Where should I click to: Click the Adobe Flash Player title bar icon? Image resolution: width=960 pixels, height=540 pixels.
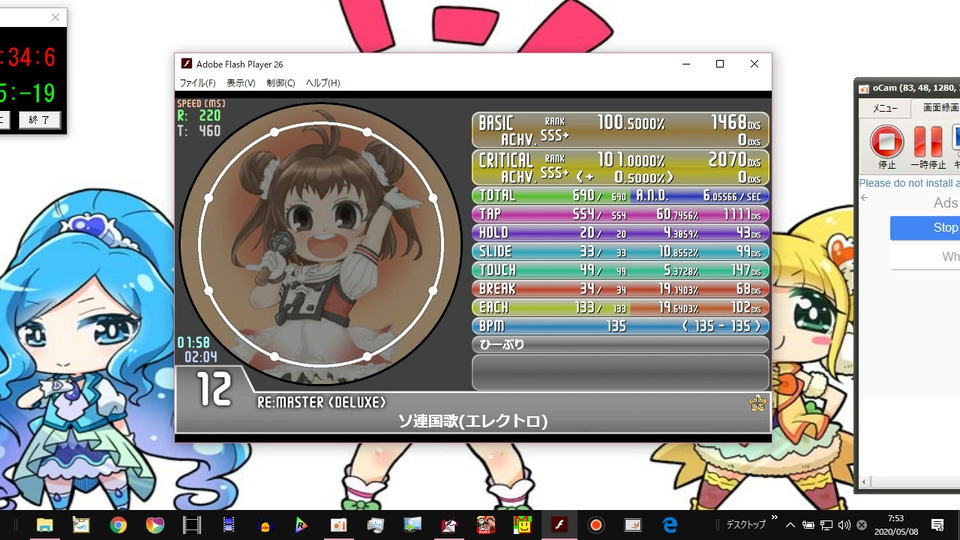coord(186,64)
